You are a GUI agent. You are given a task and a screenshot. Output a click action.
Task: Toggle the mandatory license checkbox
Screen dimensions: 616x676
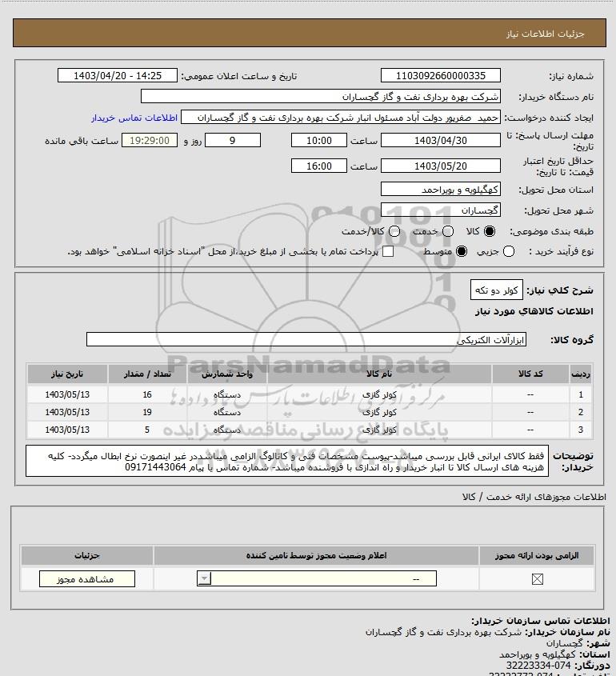click(537, 579)
